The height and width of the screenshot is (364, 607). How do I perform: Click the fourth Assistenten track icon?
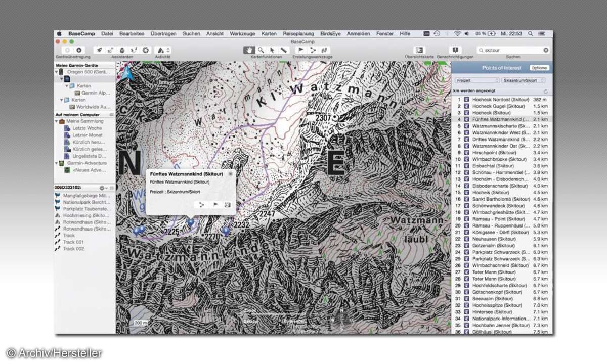pos(134,50)
